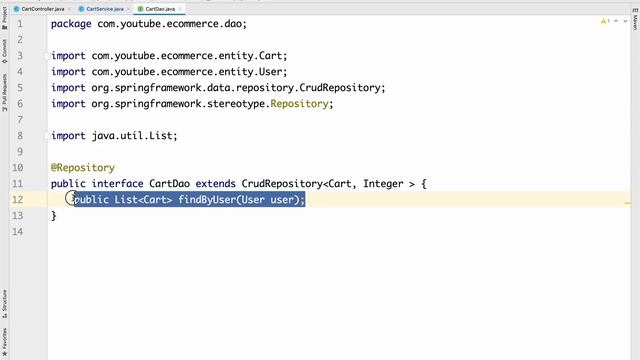
Task: Click the CrudRepository import line
Action: (x=218, y=88)
